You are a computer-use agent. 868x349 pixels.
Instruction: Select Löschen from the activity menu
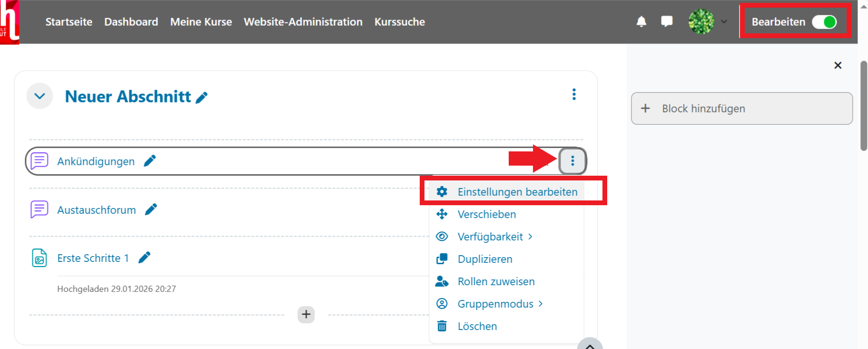(x=477, y=326)
